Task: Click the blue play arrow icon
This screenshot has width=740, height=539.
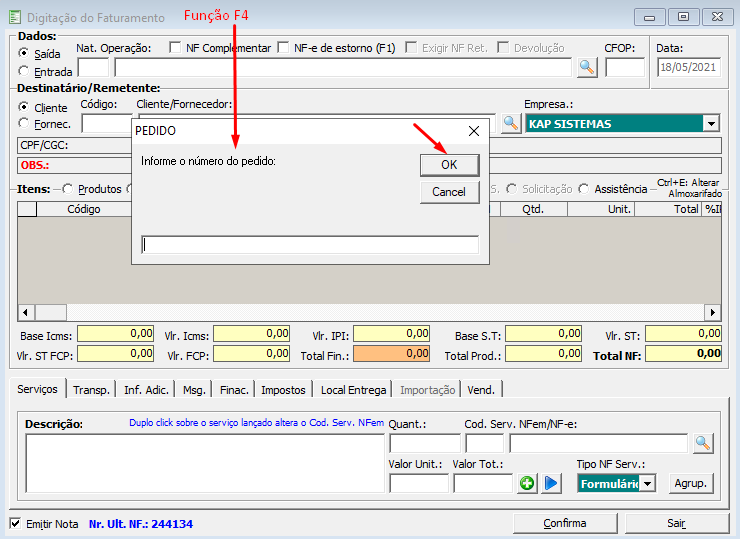Action: [x=551, y=483]
